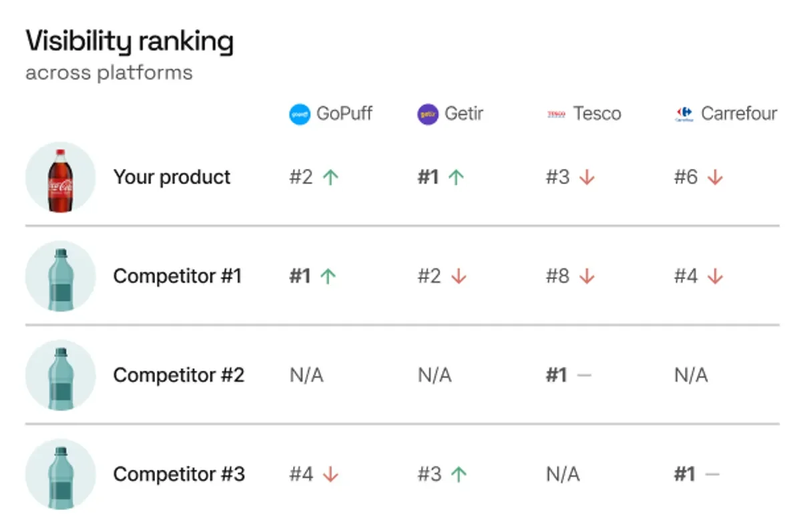This screenshot has height=532, width=801.
Task: Select the Competitor #1 bottle avatar
Action: (60, 276)
